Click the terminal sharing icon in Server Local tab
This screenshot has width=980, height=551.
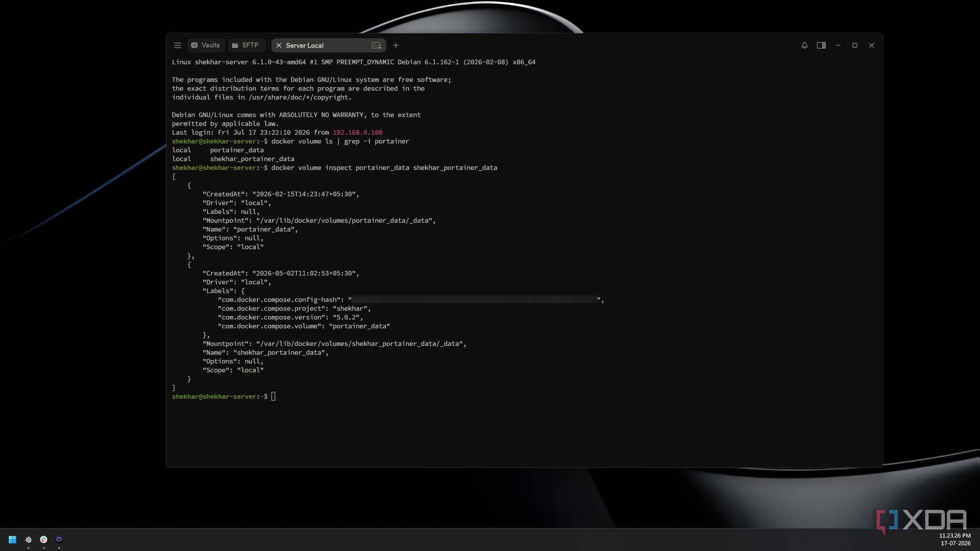[376, 46]
